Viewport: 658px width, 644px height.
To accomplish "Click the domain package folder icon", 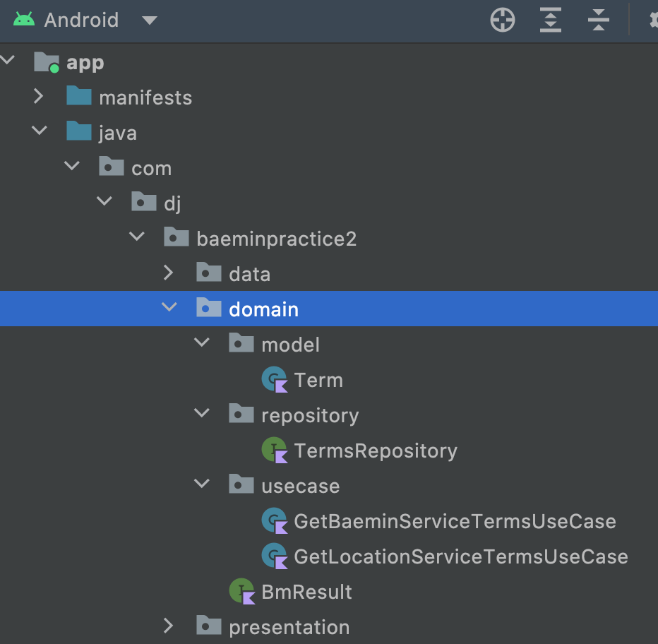I will [208, 307].
